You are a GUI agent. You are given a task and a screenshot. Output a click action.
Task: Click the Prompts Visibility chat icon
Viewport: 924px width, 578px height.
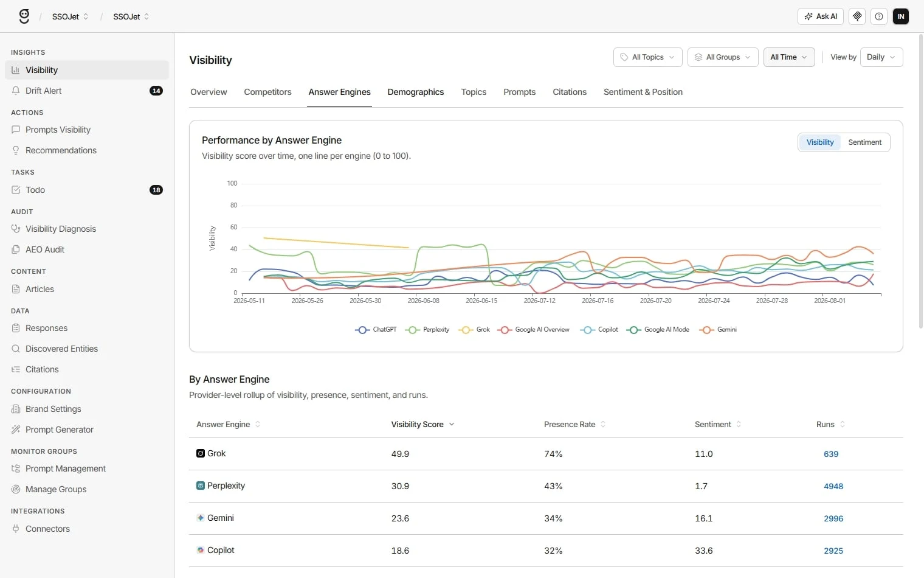pos(16,130)
